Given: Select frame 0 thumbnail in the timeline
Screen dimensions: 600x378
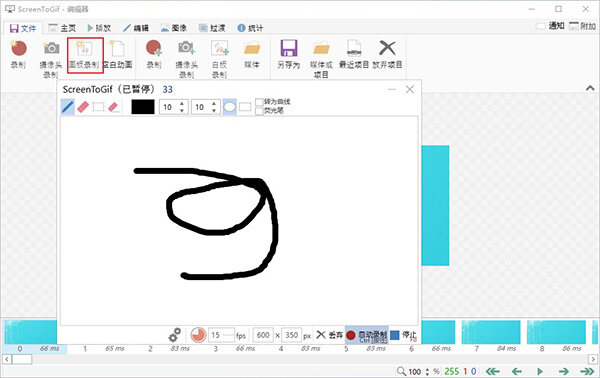Looking at the screenshot, I should (x=31, y=332).
